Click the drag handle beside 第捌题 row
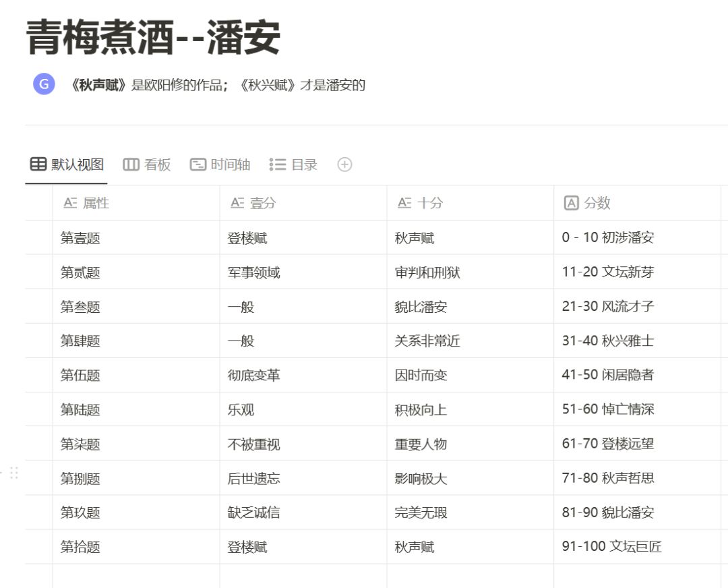Image resolution: width=728 pixels, height=588 pixels. [x=14, y=473]
